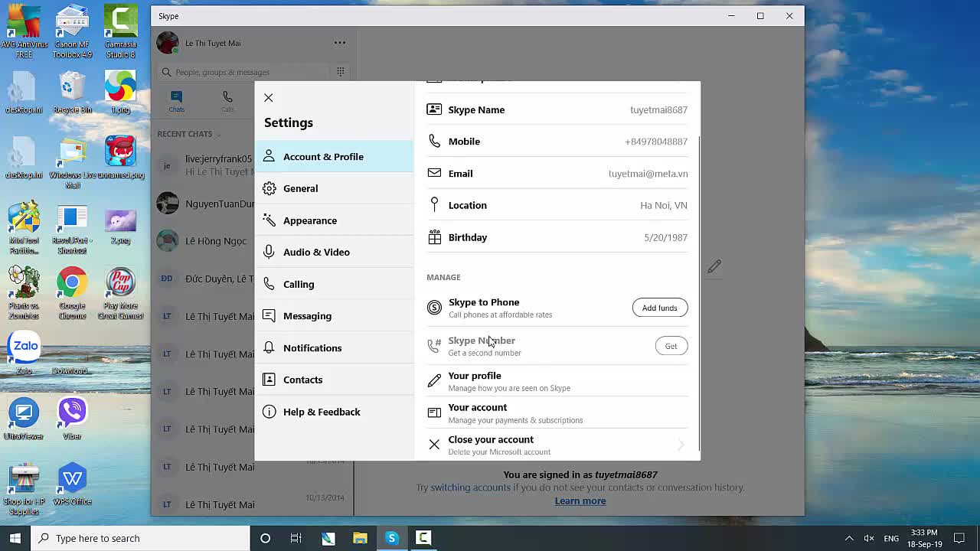Open Account & Profile settings section
Screen dimensions: 980x551
click(x=334, y=156)
